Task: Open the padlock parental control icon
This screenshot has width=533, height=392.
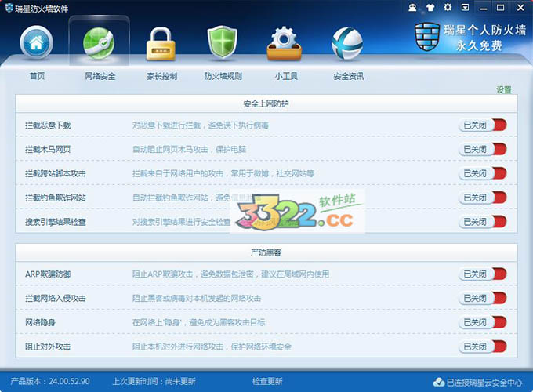Action: 161,44
